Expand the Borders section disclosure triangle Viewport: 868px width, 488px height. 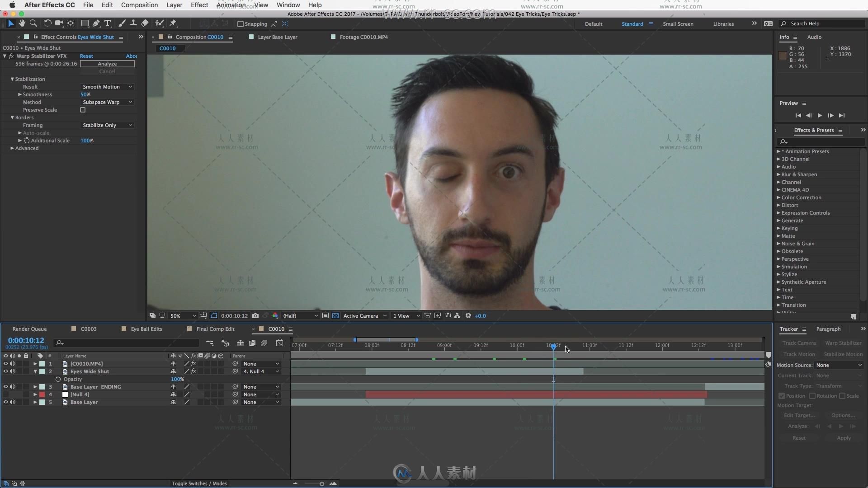click(x=13, y=117)
